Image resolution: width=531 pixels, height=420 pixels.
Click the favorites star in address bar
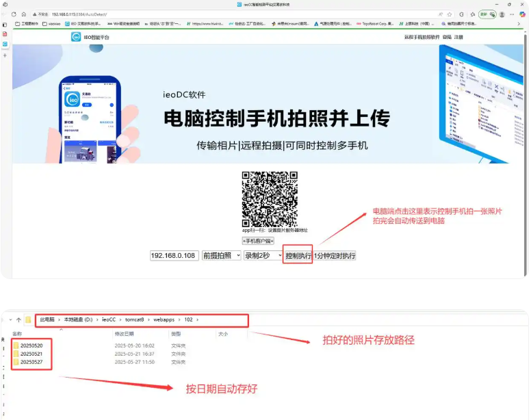[x=450, y=14]
